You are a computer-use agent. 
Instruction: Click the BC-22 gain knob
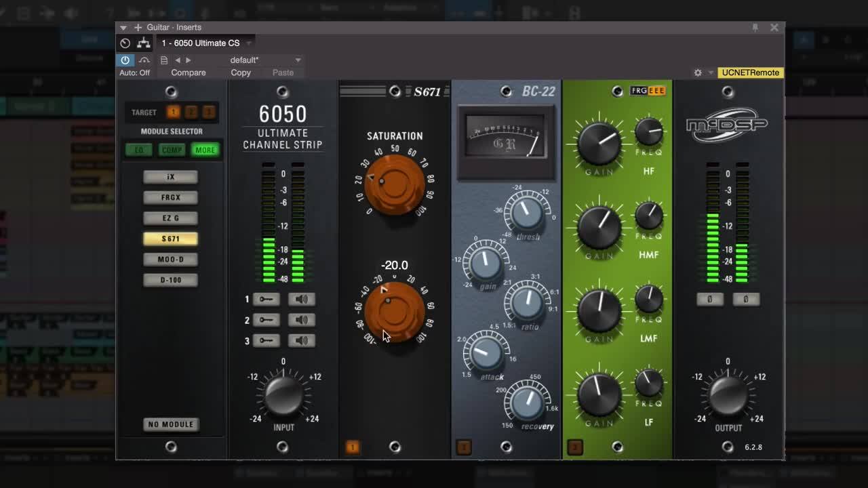pos(486,264)
